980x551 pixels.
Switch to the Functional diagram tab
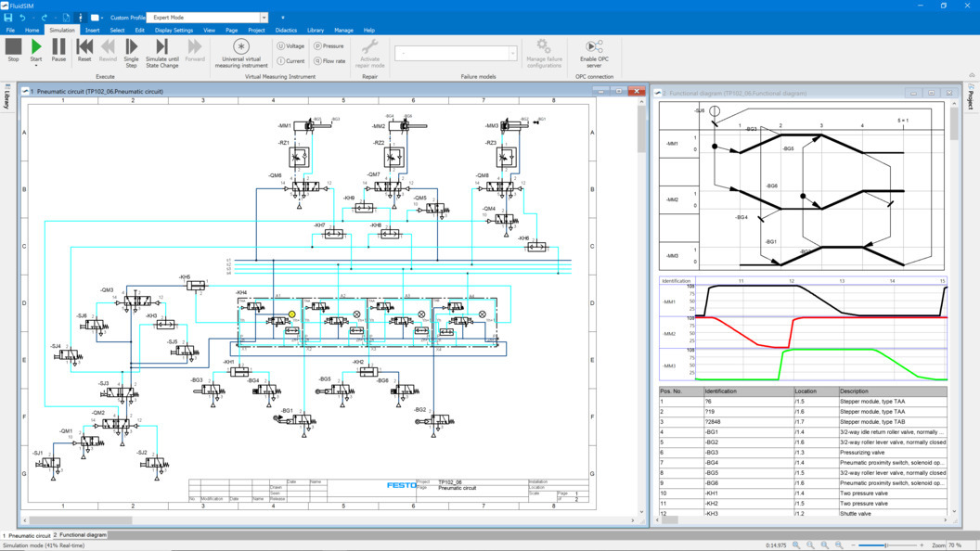pos(81,535)
